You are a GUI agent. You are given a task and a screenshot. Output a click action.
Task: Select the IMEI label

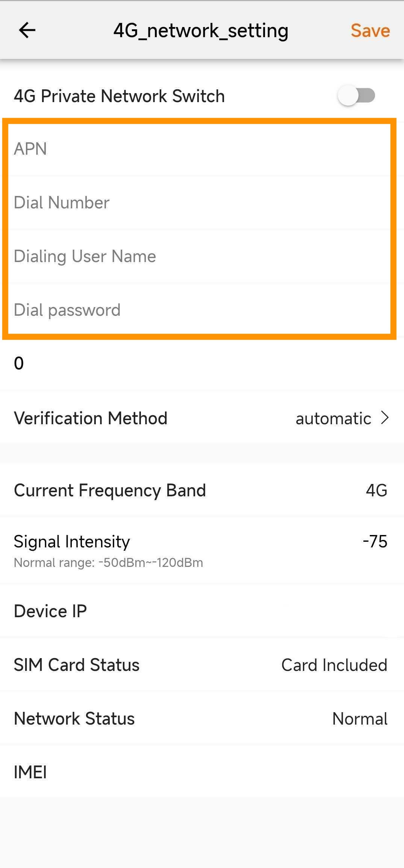coord(30,772)
